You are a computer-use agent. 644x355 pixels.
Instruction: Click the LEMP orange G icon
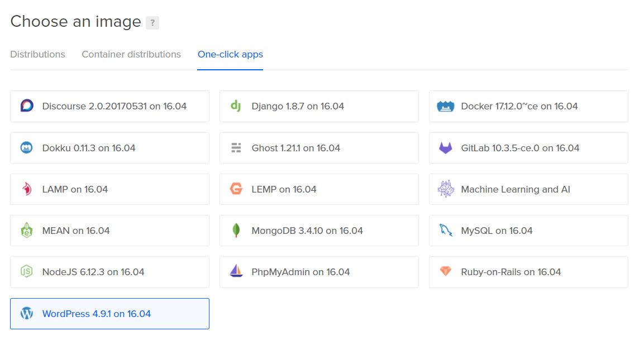[236, 189]
